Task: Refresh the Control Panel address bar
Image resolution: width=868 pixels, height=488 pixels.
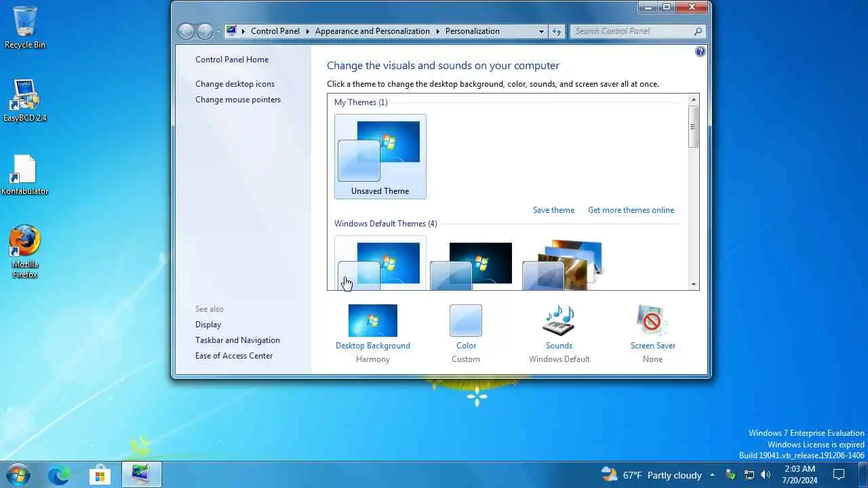Action: (557, 31)
